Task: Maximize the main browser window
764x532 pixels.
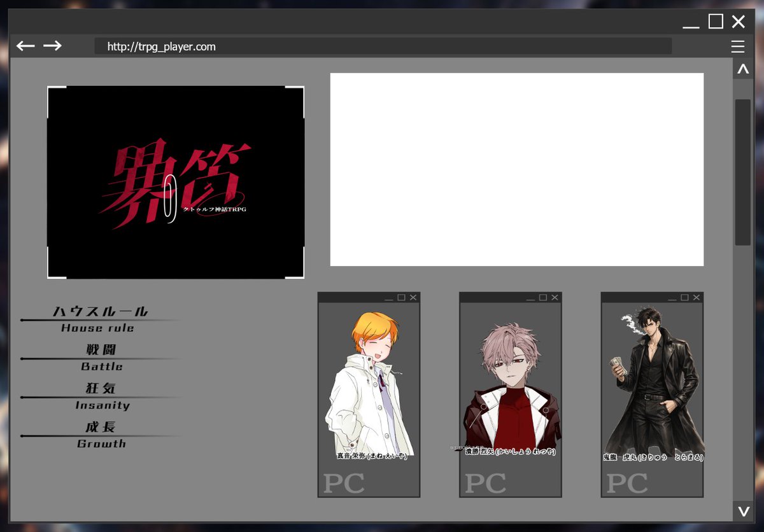Action: (716, 22)
